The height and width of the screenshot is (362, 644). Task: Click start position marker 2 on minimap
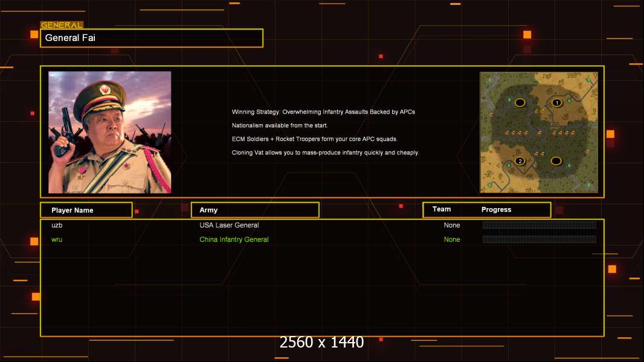[520, 161]
